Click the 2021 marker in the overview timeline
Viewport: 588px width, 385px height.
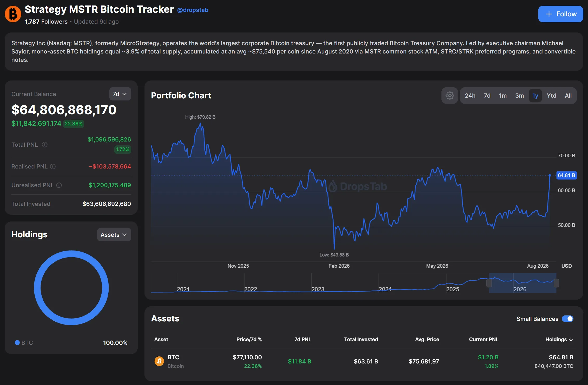pos(183,289)
